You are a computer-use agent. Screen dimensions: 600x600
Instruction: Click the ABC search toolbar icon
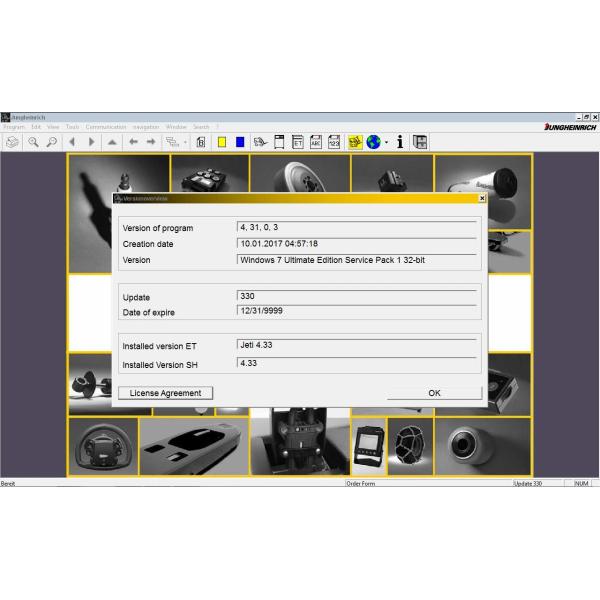(x=316, y=142)
